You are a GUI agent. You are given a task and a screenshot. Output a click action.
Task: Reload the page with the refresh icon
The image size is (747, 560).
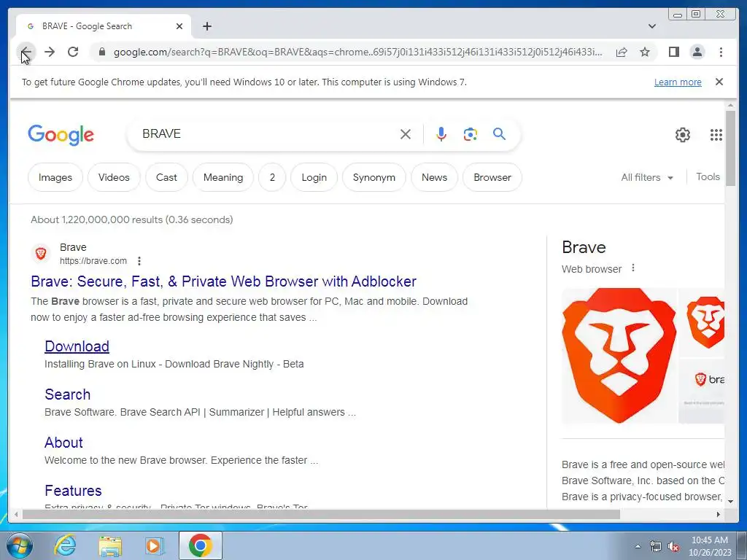pyautogui.click(x=73, y=52)
